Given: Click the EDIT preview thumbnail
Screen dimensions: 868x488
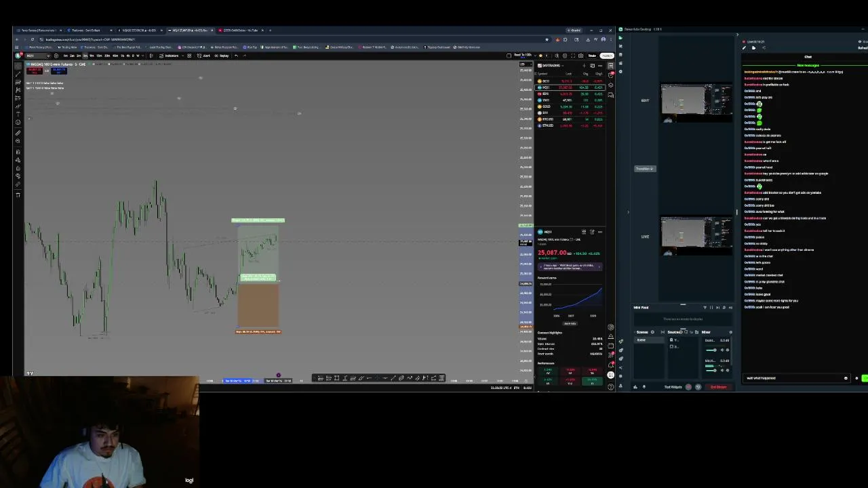Looking at the screenshot, I should (696, 103).
